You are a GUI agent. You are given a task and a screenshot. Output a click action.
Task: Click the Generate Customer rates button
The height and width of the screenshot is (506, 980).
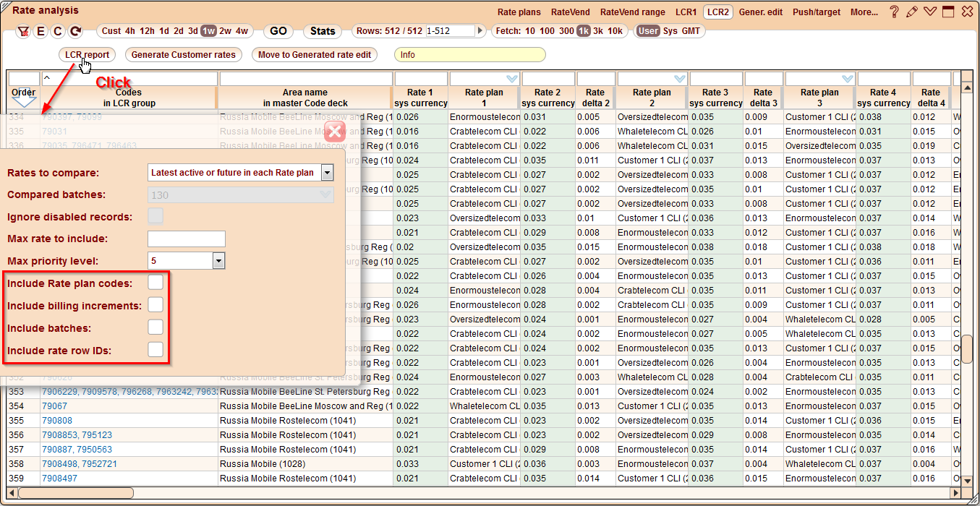pyautogui.click(x=183, y=54)
